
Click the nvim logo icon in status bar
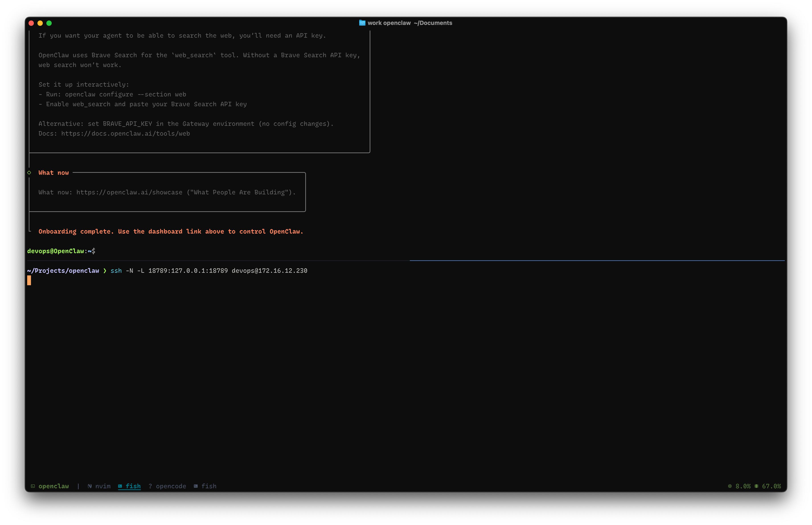click(89, 486)
